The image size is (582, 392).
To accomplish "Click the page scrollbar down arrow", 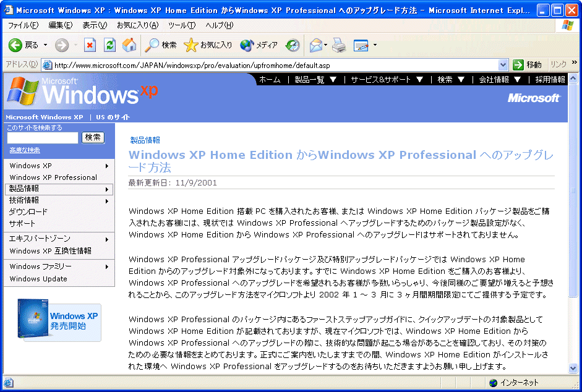I will [x=573, y=369].
